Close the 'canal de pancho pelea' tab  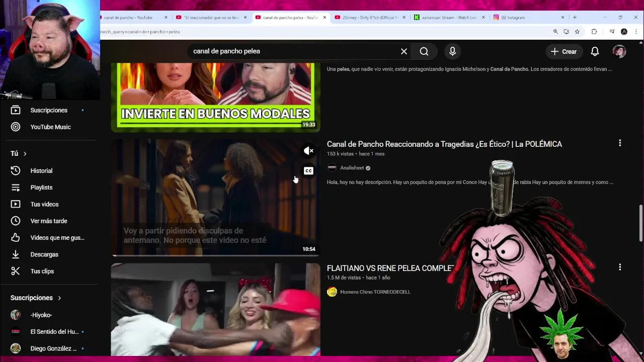click(325, 18)
